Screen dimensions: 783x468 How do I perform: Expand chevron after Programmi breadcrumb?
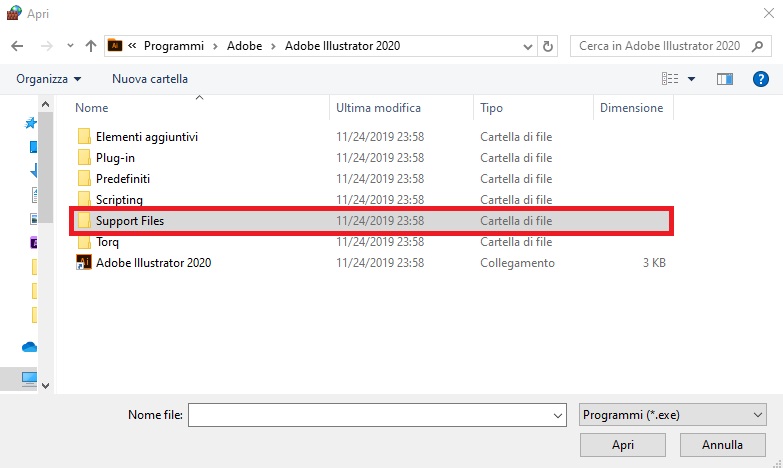point(215,46)
